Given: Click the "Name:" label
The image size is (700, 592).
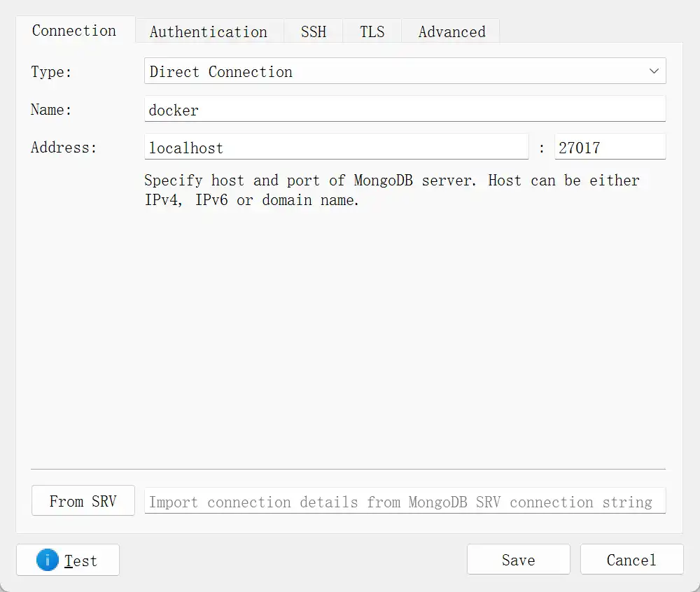Looking at the screenshot, I should click(x=51, y=110).
